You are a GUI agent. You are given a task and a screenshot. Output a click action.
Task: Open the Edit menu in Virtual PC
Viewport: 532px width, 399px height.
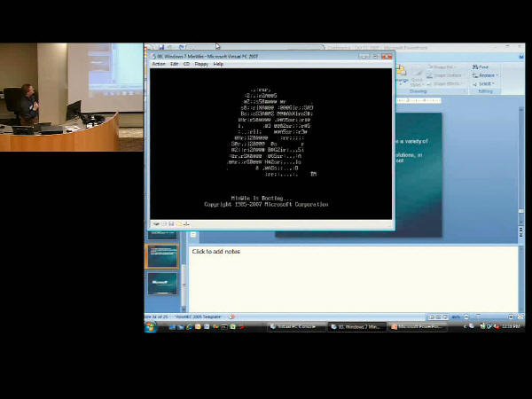tap(175, 64)
